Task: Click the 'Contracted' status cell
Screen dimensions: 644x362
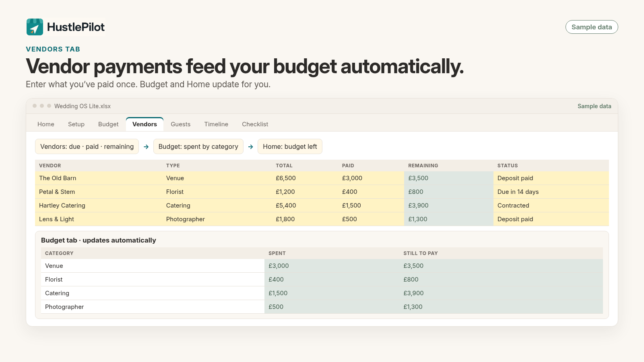Action: click(551, 206)
